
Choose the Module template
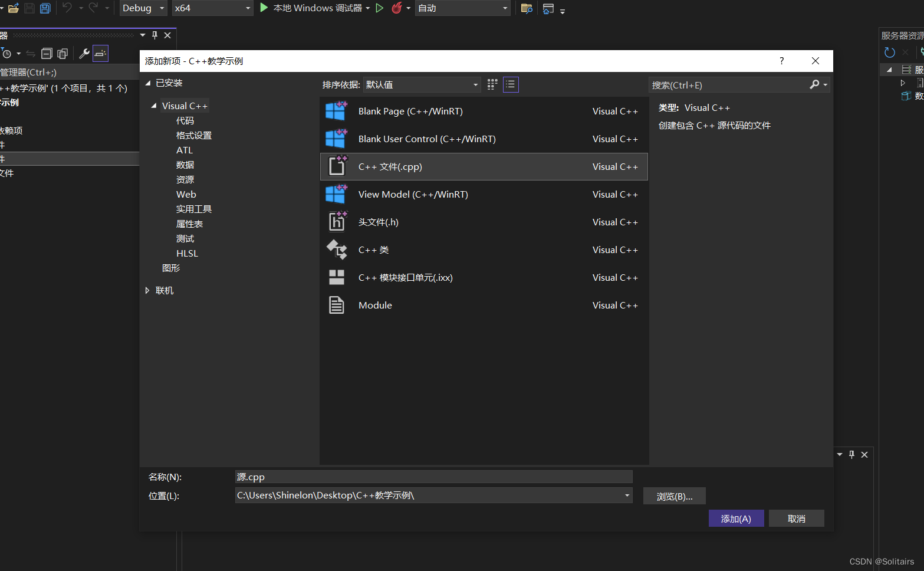coord(484,306)
